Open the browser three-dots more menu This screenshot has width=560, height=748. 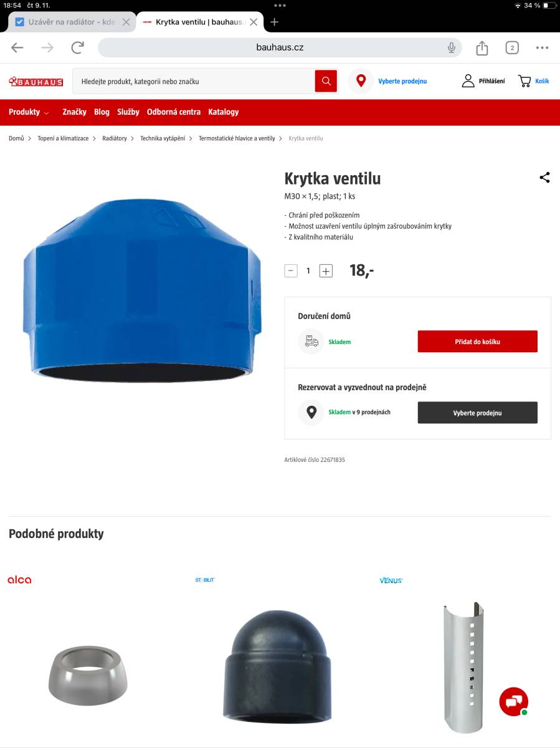pos(543,47)
